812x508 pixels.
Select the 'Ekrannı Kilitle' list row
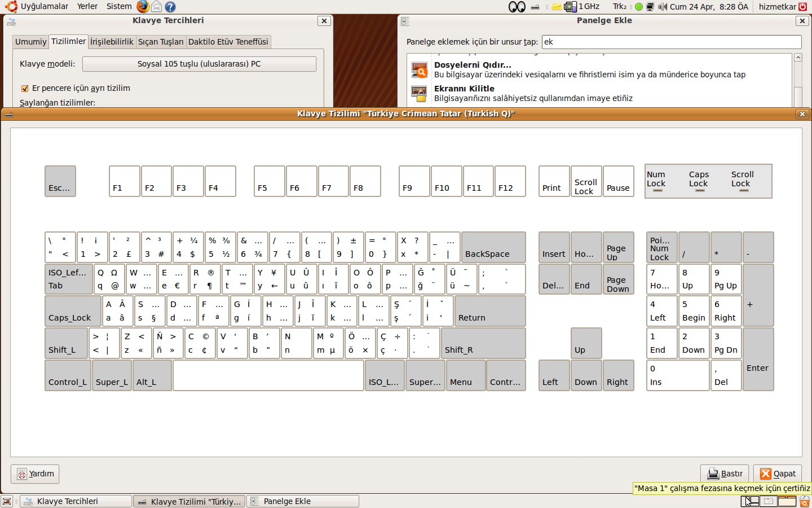coord(599,94)
